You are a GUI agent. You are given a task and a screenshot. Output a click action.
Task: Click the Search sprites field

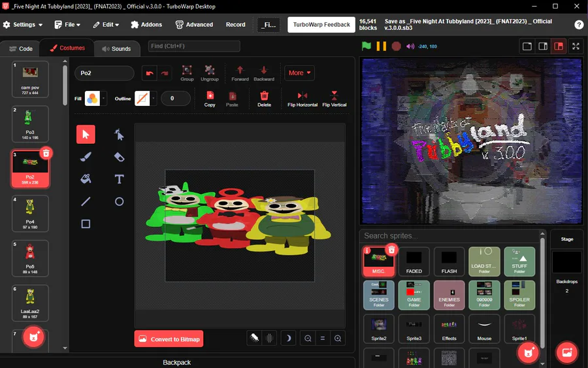[450, 236]
